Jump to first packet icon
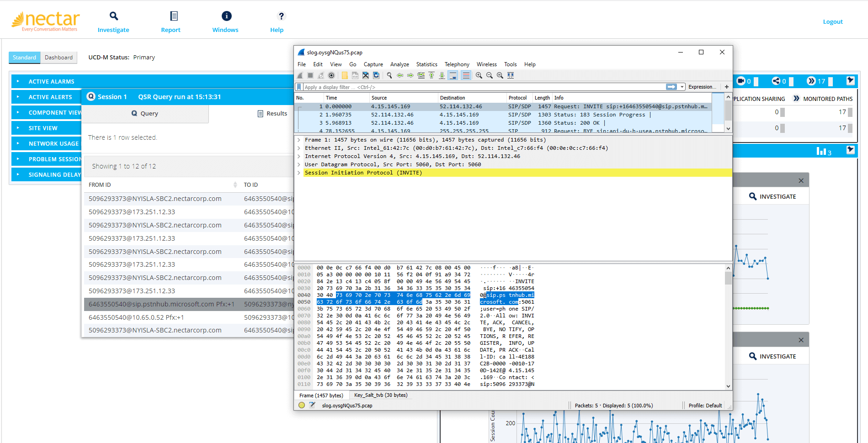The height and width of the screenshot is (443, 868). (431, 75)
